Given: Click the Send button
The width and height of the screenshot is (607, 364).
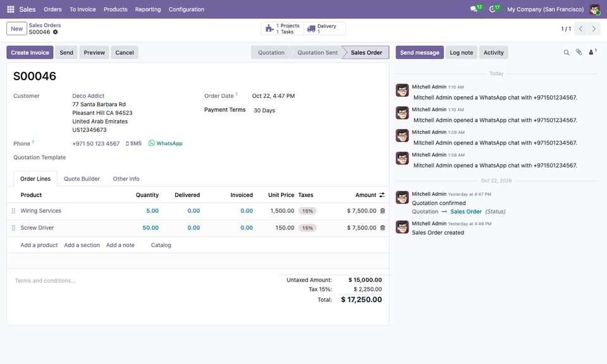Looking at the screenshot, I should pyautogui.click(x=66, y=52).
